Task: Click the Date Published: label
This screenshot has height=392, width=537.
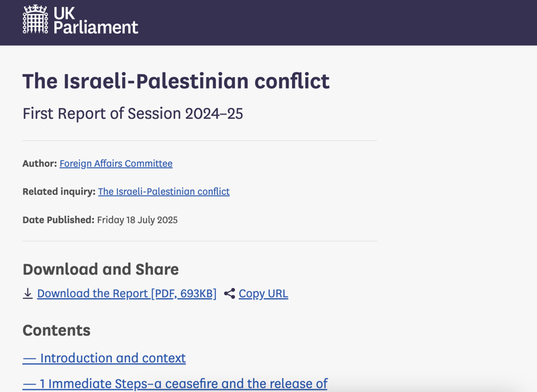Action: (x=58, y=219)
